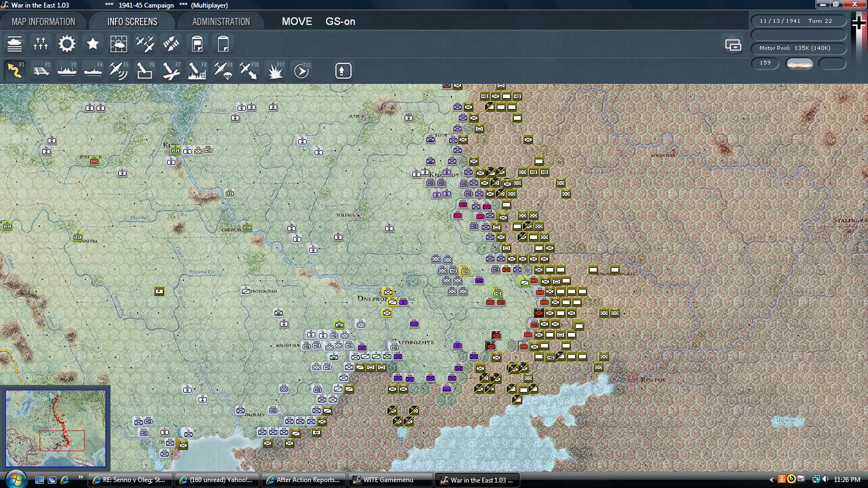Click inside the minimap view rectangle
The height and width of the screenshot is (488, 868).
click(62, 440)
